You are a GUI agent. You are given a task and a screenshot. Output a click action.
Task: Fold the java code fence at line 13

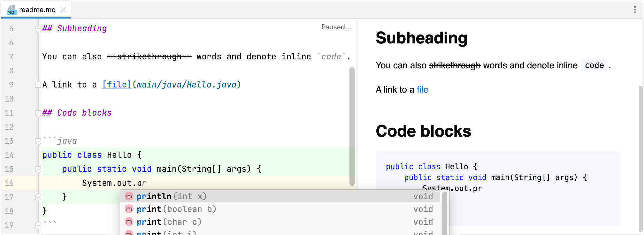(x=38, y=141)
